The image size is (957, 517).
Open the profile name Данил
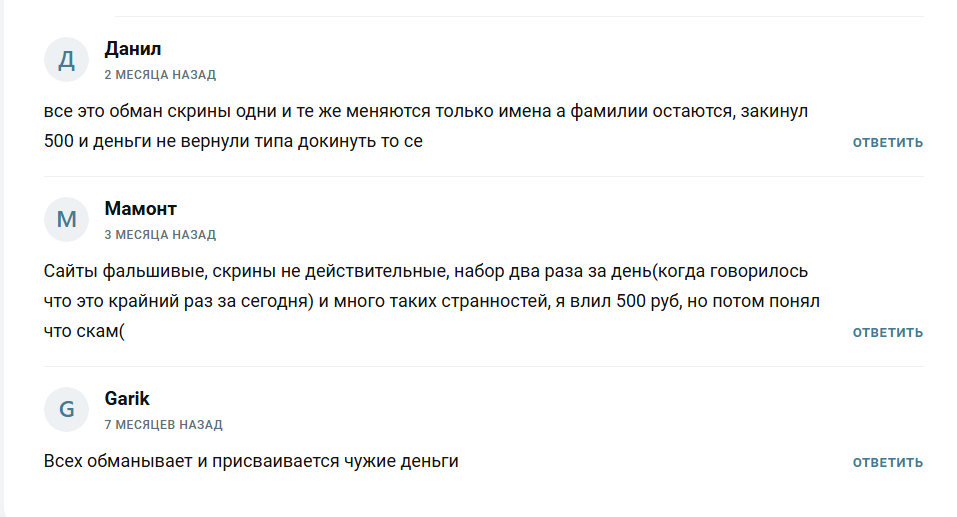(x=133, y=49)
